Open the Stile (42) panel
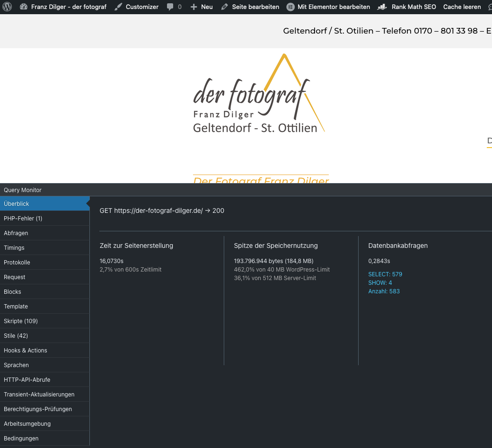 pos(44,336)
